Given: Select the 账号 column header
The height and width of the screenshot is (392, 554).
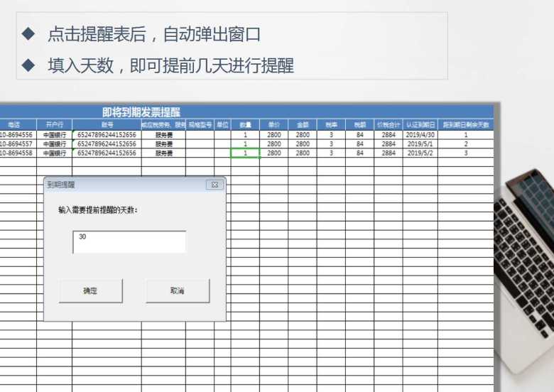Looking at the screenshot, I should click(x=107, y=125).
